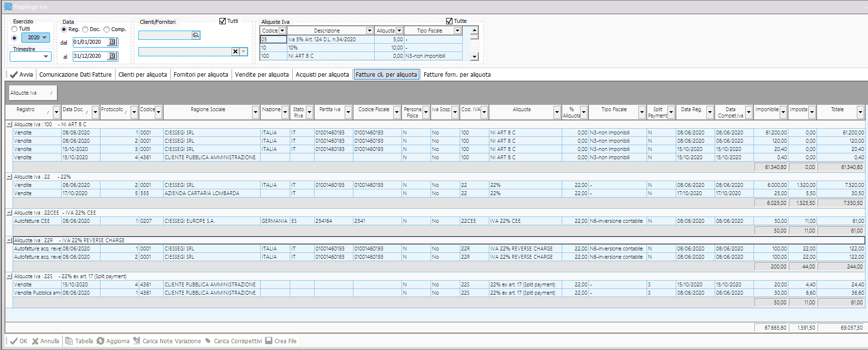The width and height of the screenshot is (868, 350).
Task: Open the Fornitori per aliquota tab
Action: tap(201, 75)
